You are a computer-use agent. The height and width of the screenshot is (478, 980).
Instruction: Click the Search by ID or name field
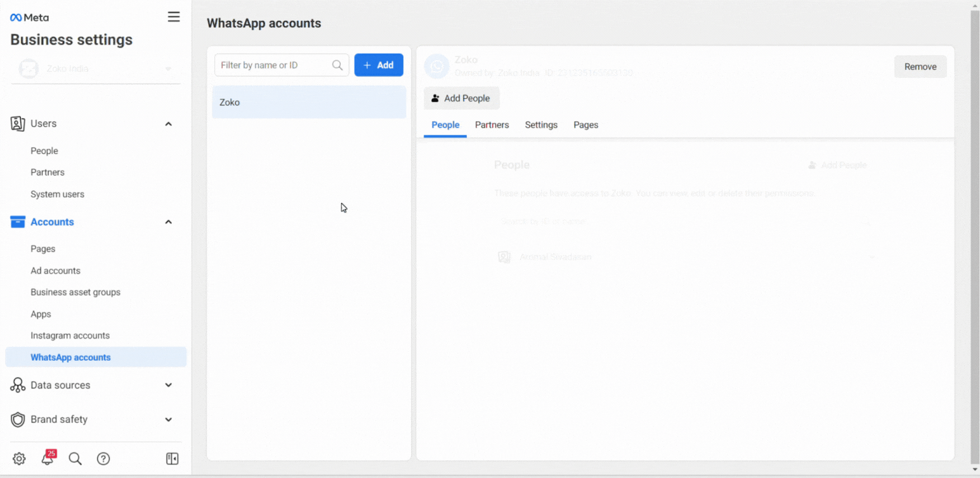686,222
